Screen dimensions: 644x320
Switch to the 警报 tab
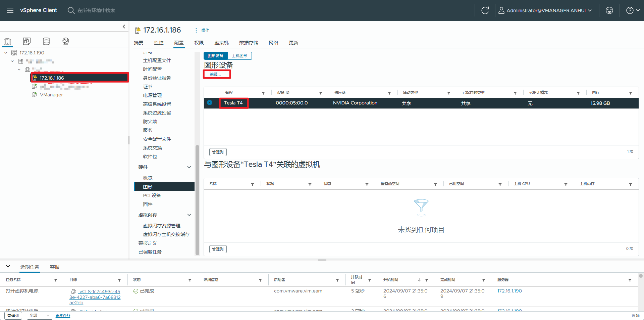pos(55,267)
